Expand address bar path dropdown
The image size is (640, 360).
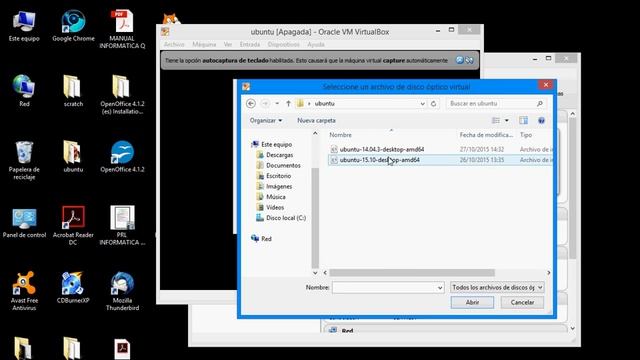pyautogui.click(x=422, y=104)
